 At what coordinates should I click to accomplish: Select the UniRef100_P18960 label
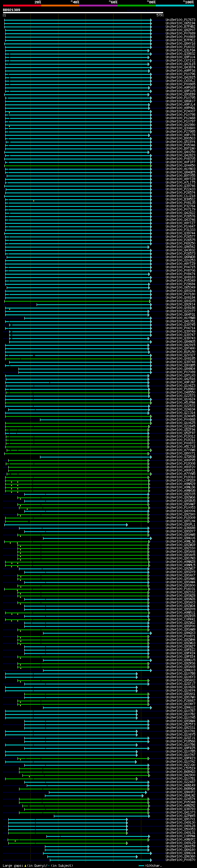180,389
